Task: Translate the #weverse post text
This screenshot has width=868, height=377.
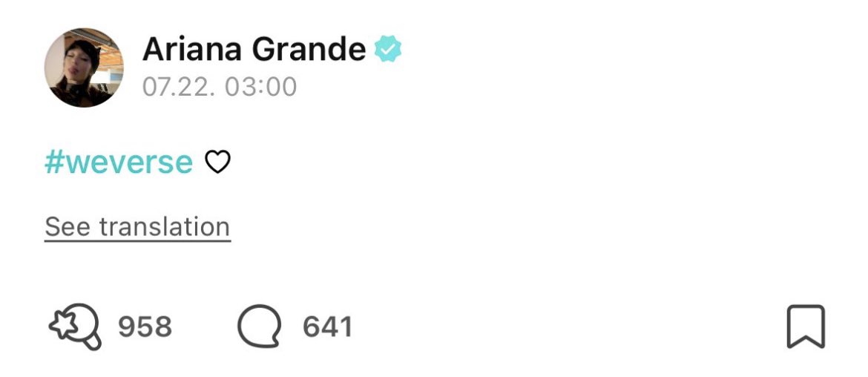Action: pos(137,227)
